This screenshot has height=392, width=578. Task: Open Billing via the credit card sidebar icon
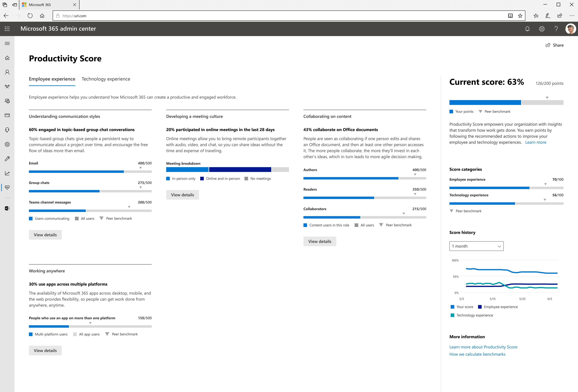[7, 115]
